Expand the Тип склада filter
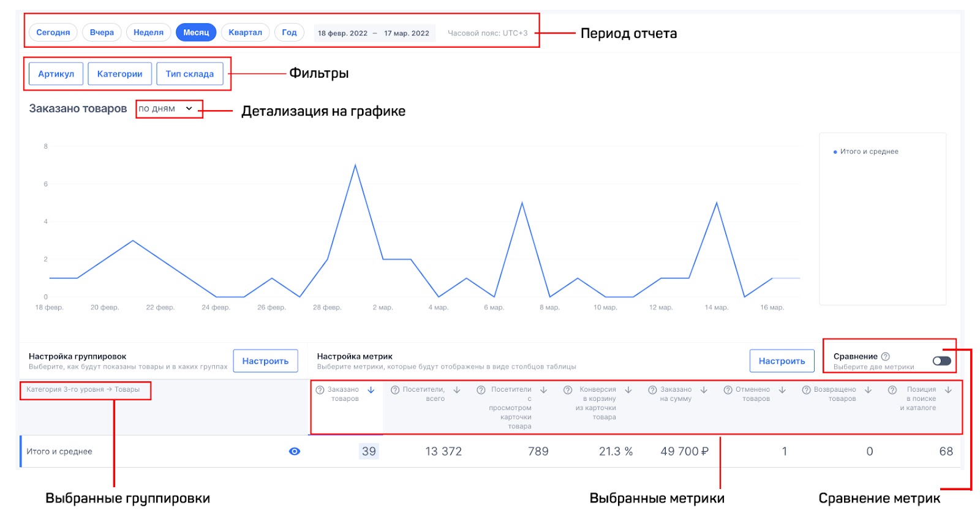 pos(189,74)
